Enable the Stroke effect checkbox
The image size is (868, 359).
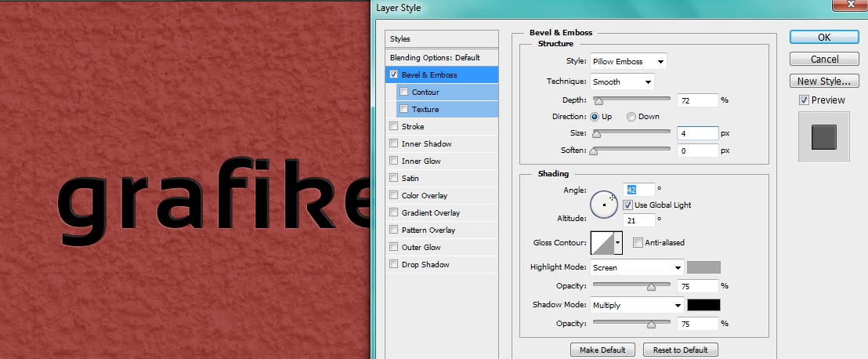tap(393, 126)
